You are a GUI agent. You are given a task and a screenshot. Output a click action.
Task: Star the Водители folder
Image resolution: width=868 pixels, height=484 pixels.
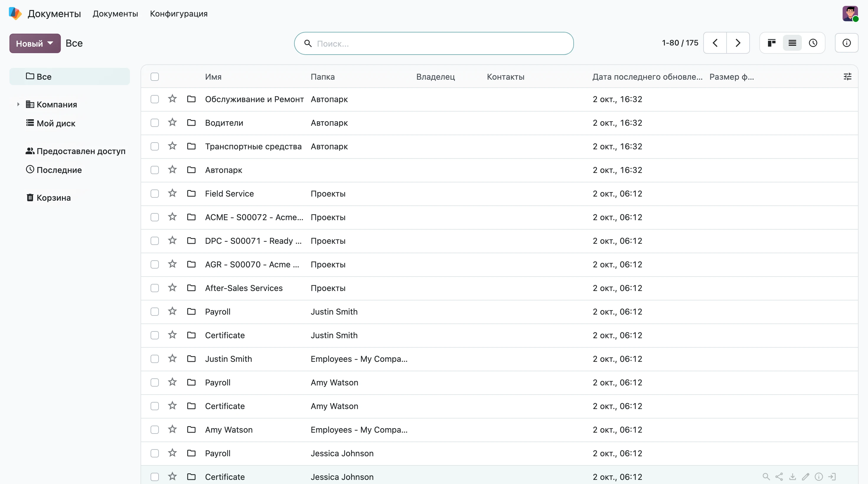click(172, 122)
